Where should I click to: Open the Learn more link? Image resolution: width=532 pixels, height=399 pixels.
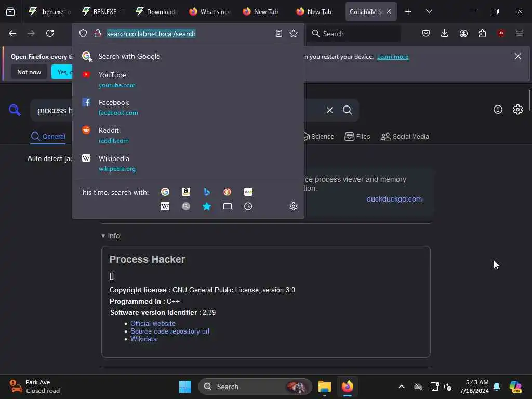[x=393, y=57]
